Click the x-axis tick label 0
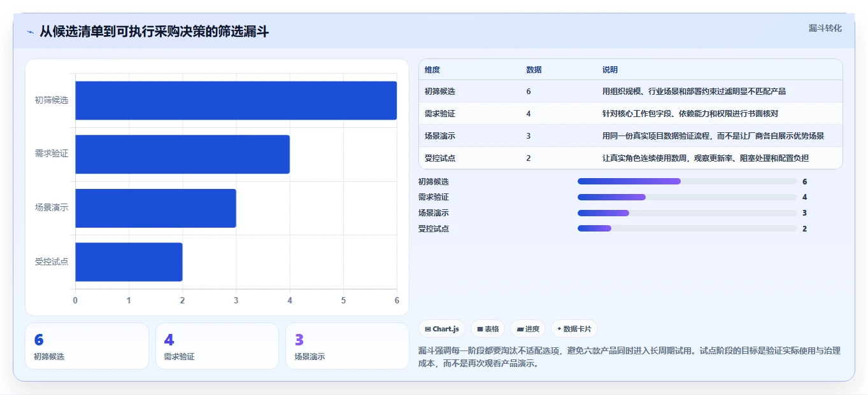Screen dimensions: 868x395 pyautogui.click(x=75, y=300)
